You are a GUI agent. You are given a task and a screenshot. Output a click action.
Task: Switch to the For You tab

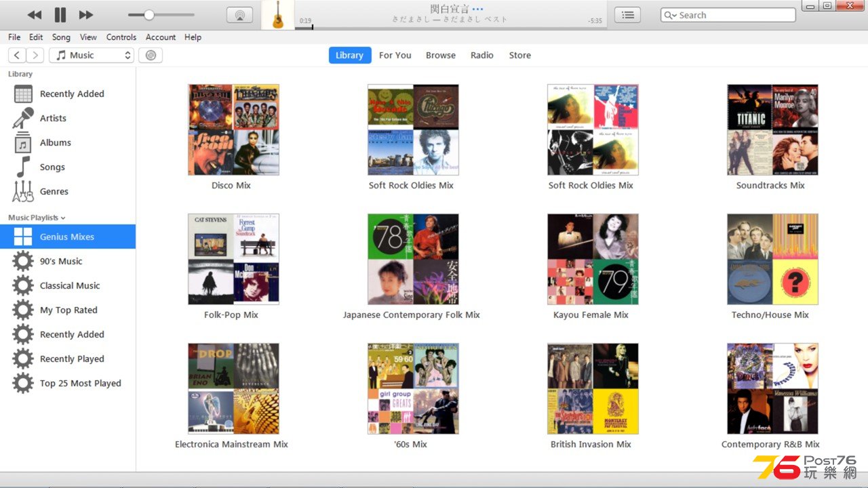(x=395, y=56)
